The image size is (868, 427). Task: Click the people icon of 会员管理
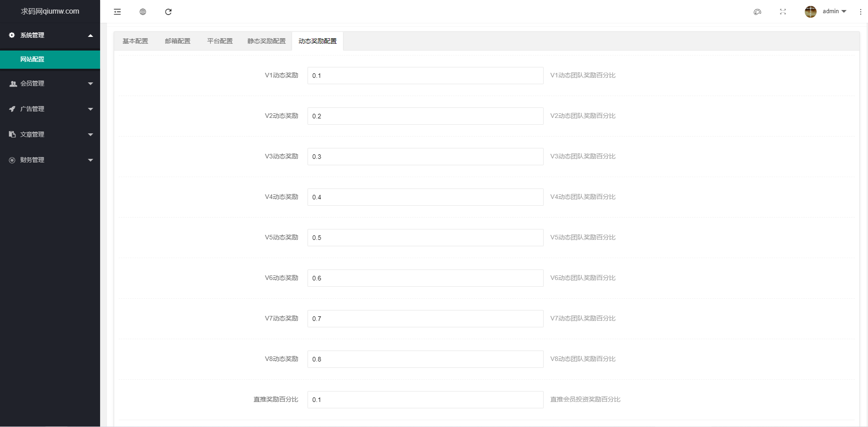pos(13,84)
